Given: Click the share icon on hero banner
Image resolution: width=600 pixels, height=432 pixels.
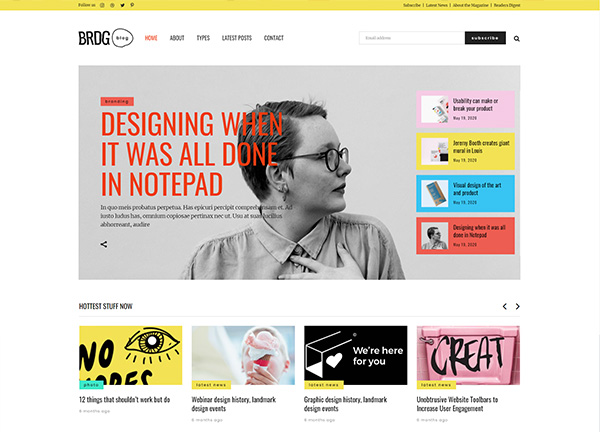Looking at the screenshot, I should click(104, 244).
